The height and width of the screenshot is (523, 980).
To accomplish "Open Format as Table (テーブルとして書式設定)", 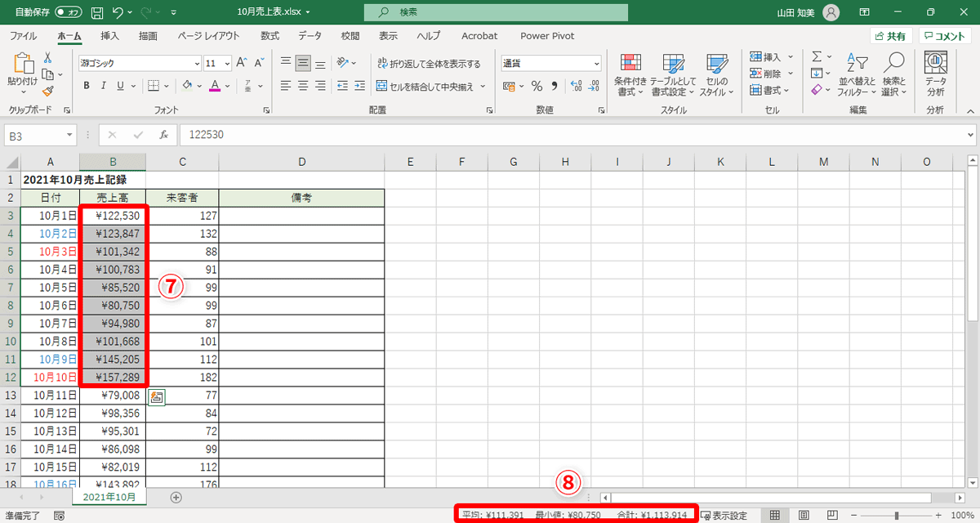I will [673, 74].
